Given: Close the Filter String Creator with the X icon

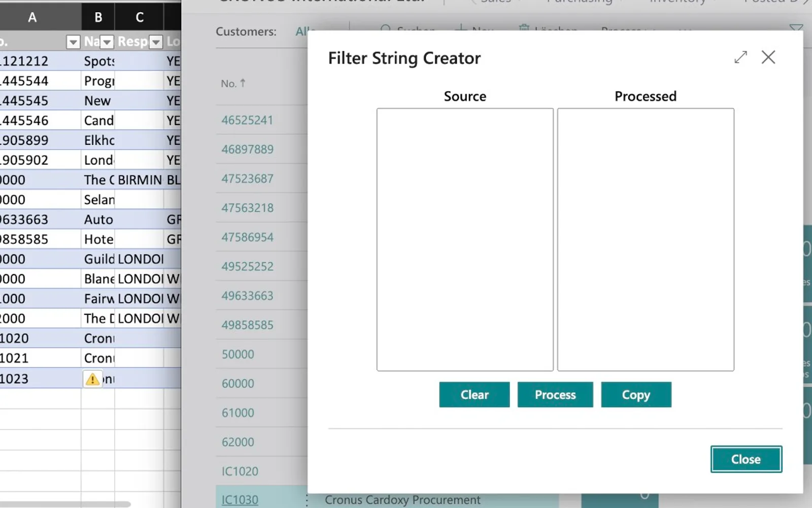Looking at the screenshot, I should coord(768,57).
